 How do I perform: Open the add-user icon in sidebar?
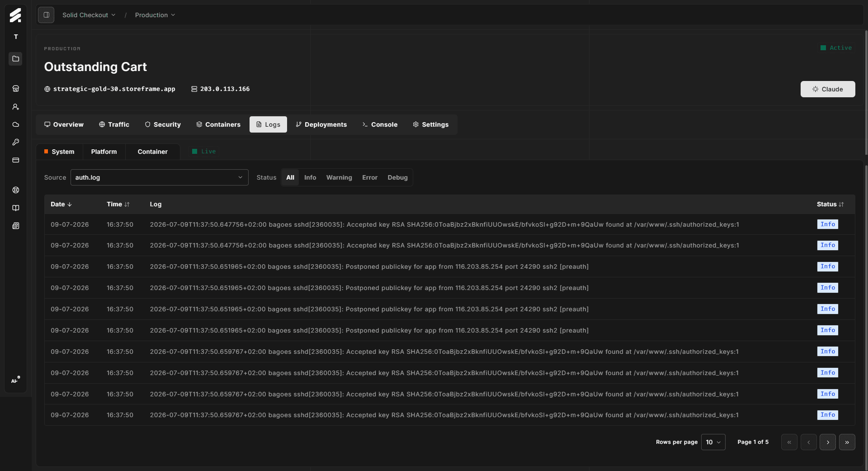click(16, 107)
